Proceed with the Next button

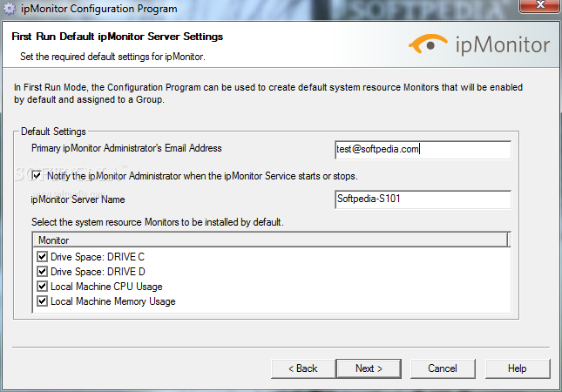pyautogui.click(x=369, y=368)
